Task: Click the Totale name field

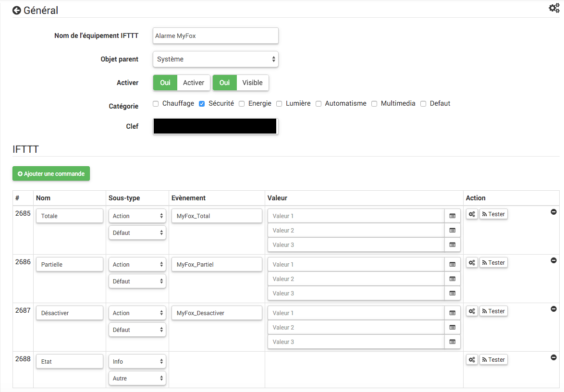Action: click(70, 216)
